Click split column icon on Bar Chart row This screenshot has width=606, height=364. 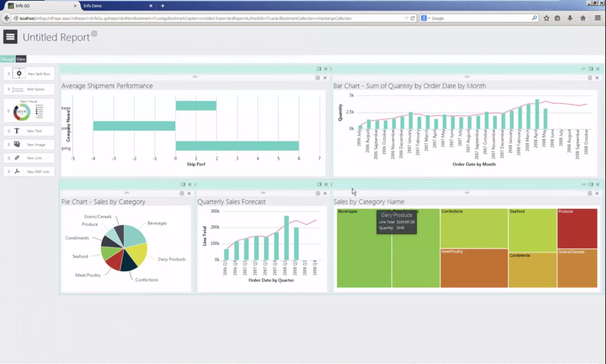(591, 69)
